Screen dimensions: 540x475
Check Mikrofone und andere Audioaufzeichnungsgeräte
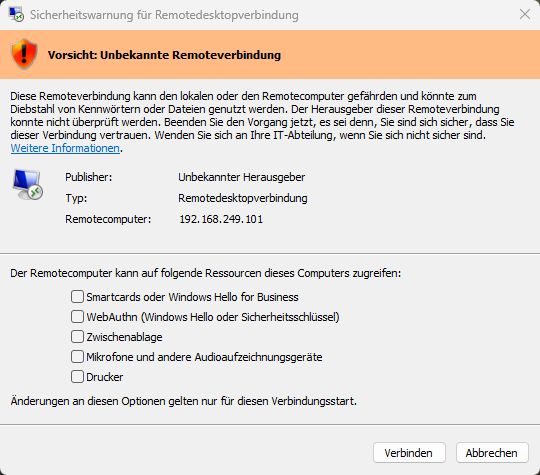77,357
